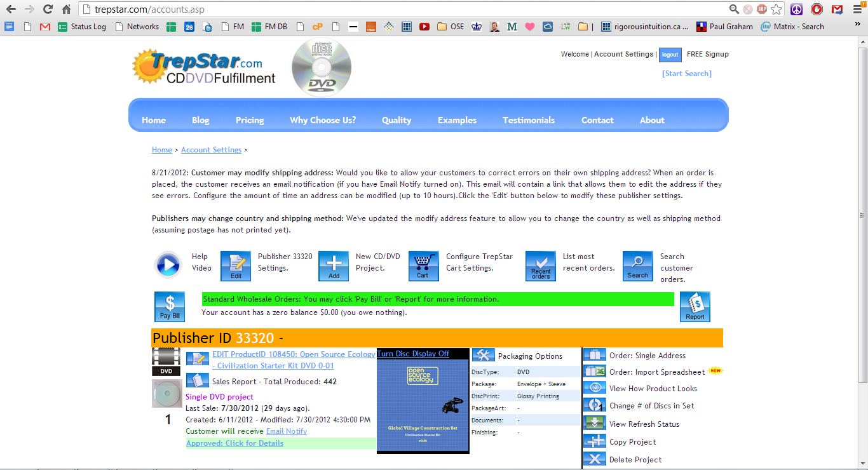
Task: Click Approved: Click for Details link
Action: [234, 443]
